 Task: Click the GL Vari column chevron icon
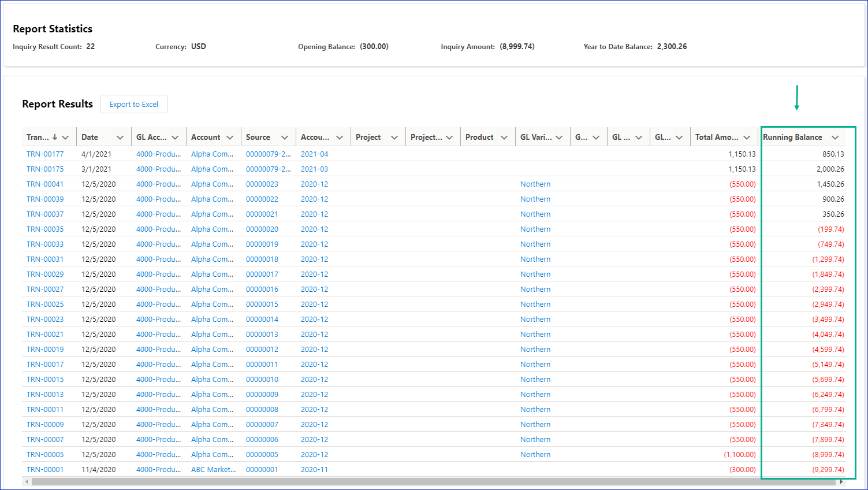point(559,138)
